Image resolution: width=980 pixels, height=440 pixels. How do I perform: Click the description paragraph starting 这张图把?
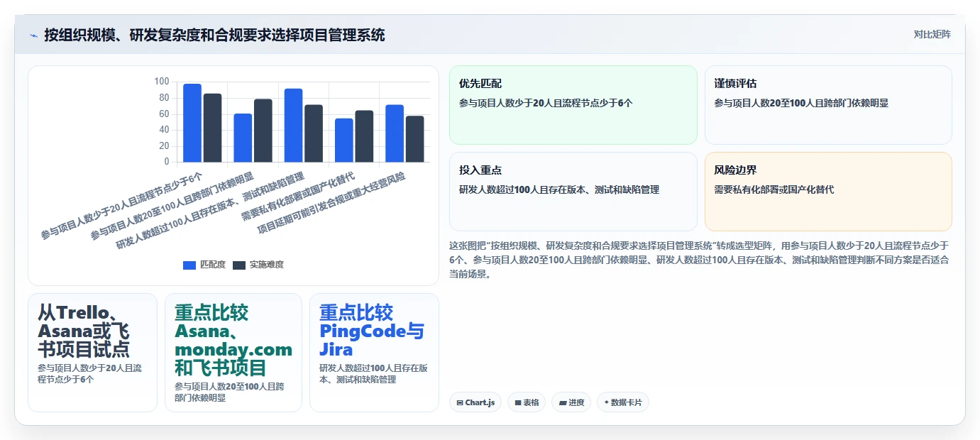700,260
